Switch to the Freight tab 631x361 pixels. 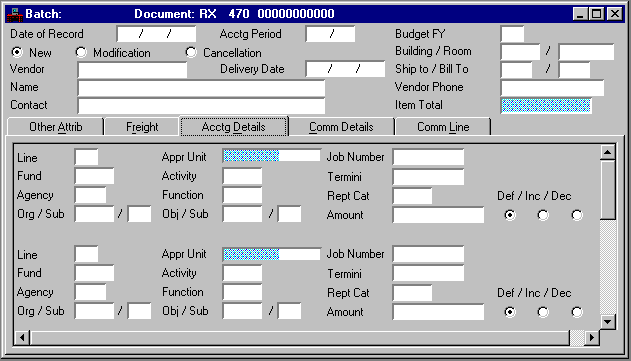click(142, 127)
